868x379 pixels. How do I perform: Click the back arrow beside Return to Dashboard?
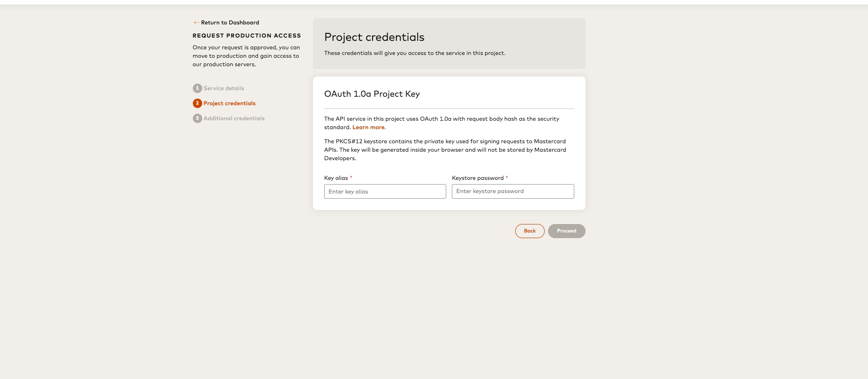(196, 23)
